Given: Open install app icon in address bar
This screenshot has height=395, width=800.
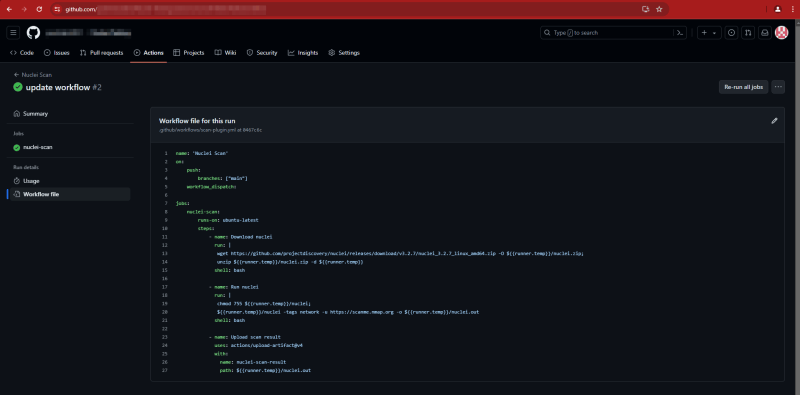Looking at the screenshot, I should click(x=645, y=9).
